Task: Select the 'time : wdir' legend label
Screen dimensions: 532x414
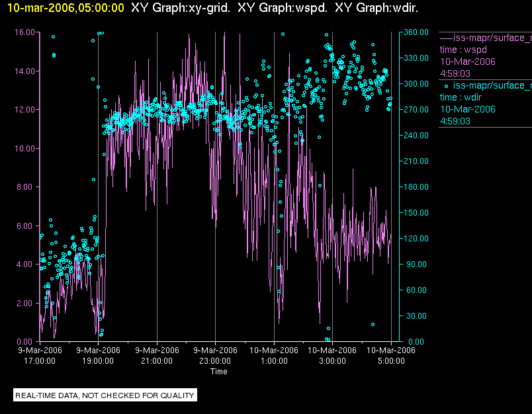Action: (x=461, y=97)
